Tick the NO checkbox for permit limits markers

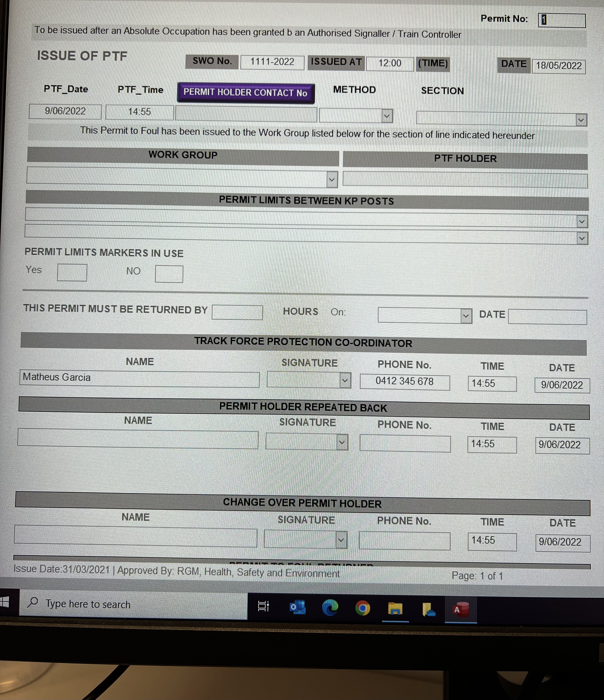coord(169,274)
